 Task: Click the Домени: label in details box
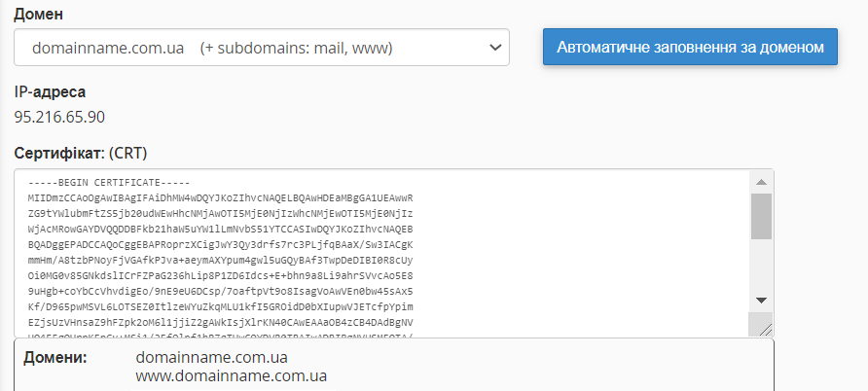[x=54, y=358]
